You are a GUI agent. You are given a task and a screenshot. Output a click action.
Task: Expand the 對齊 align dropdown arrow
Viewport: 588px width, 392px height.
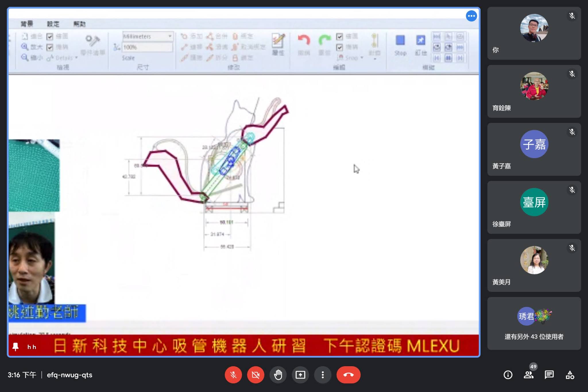click(375, 59)
